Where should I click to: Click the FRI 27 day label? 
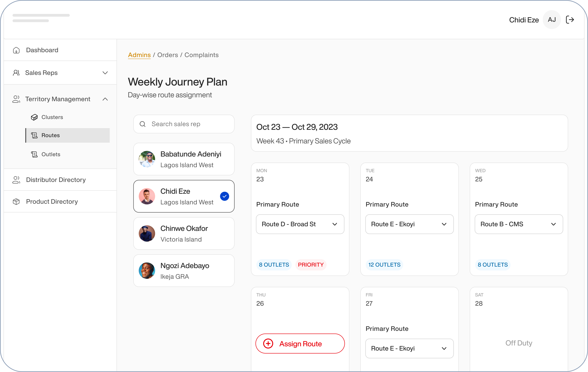[369, 300]
